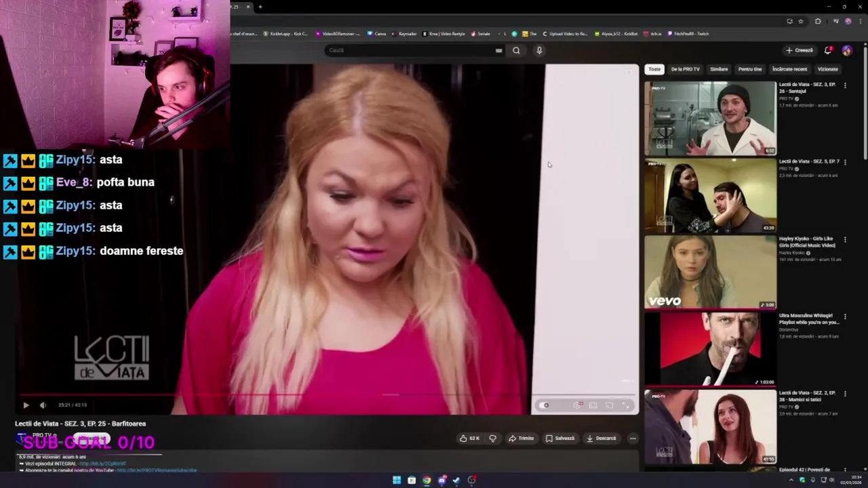Open the on-screen keyboard icon in search

point(499,50)
